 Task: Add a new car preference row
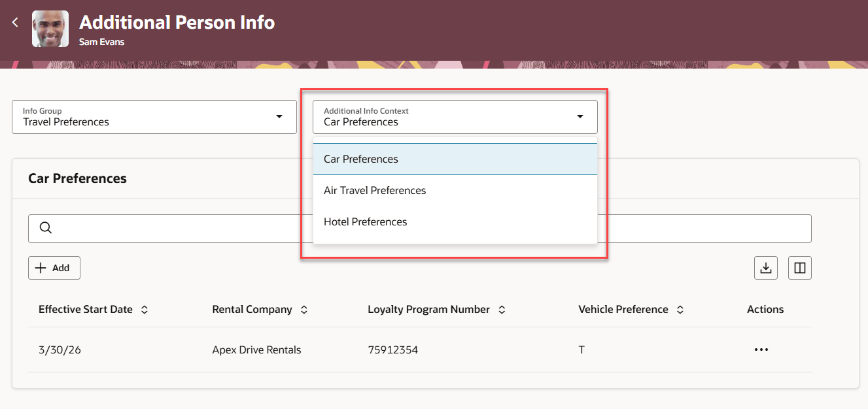click(x=54, y=268)
